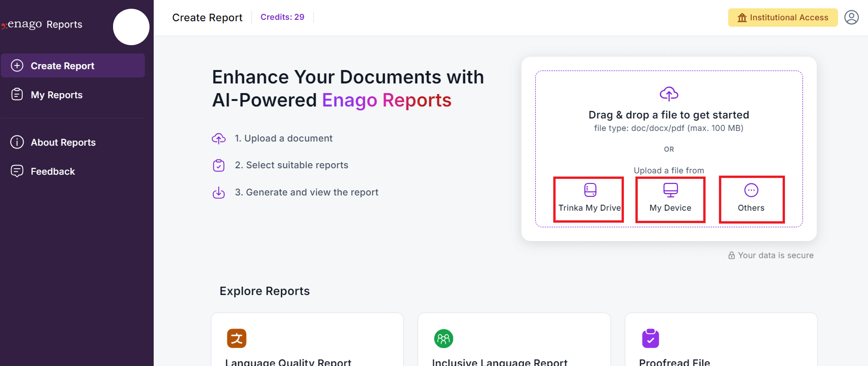Click the lock icon near data secure
The height and width of the screenshot is (366, 868).
click(731, 255)
